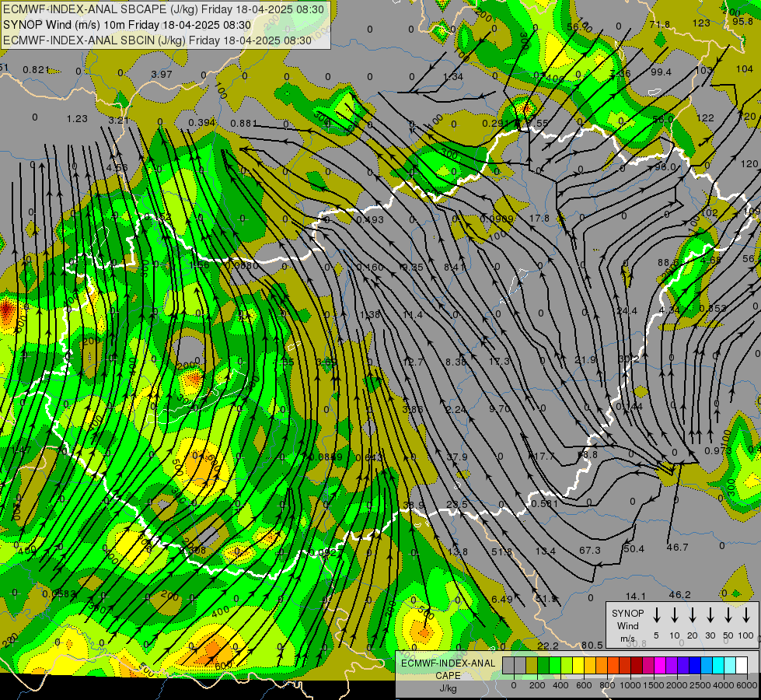Image resolution: width=761 pixels, height=700 pixels.
Task: Click the 71.8 value near top right
Action: click(660, 25)
